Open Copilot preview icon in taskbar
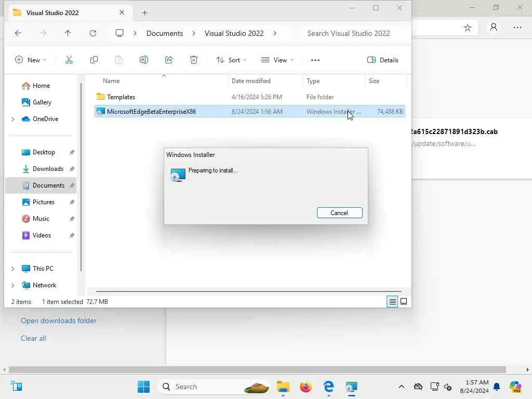Viewport: 532px width, 399px height. [515, 387]
